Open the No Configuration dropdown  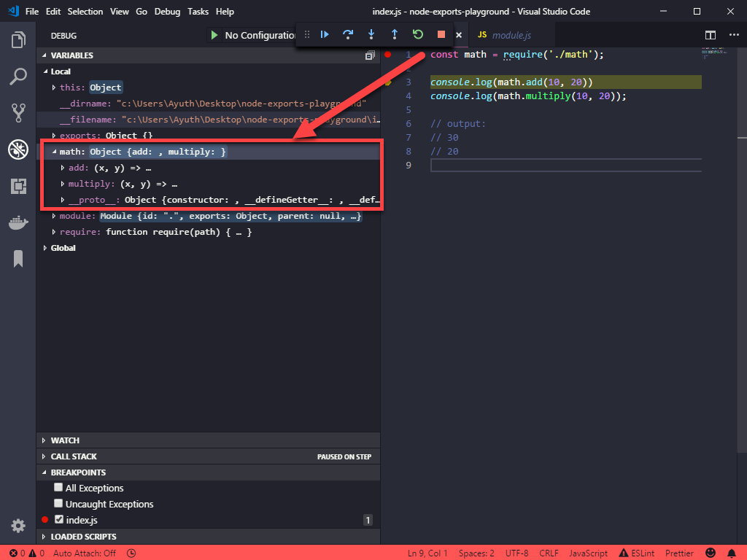pyautogui.click(x=260, y=34)
